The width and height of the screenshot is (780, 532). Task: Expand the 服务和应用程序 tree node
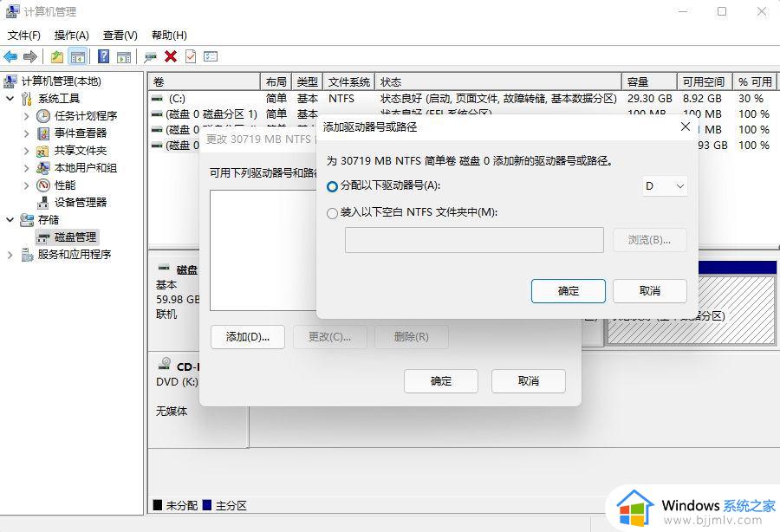(10, 255)
